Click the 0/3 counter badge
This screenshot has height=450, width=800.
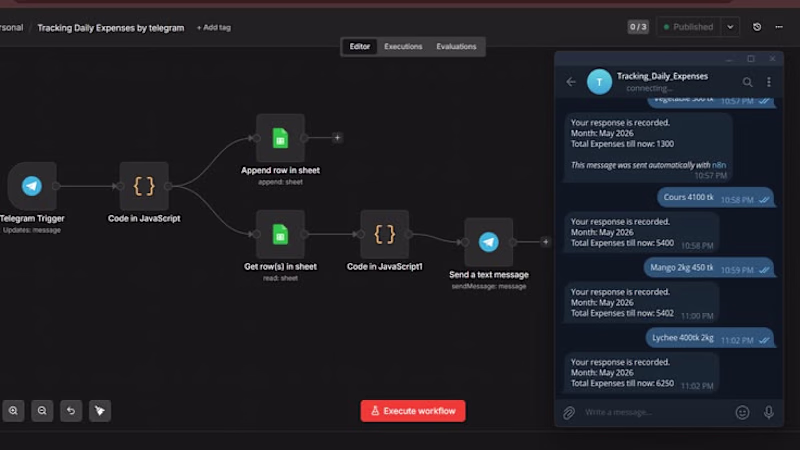(x=638, y=27)
